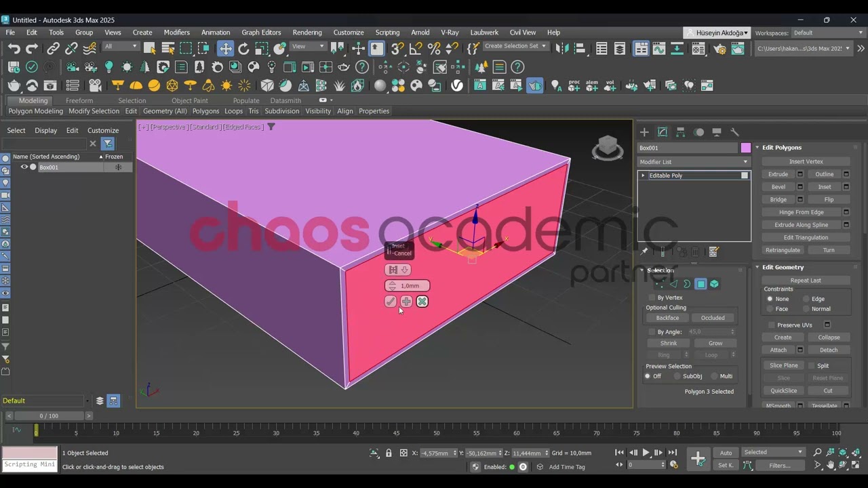
Task: Select SubObj preview selection radio
Action: click(x=676, y=376)
